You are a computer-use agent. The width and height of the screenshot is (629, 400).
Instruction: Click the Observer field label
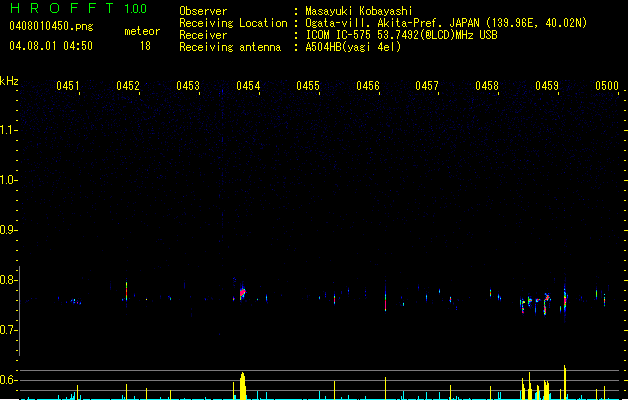click(x=203, y=11)
